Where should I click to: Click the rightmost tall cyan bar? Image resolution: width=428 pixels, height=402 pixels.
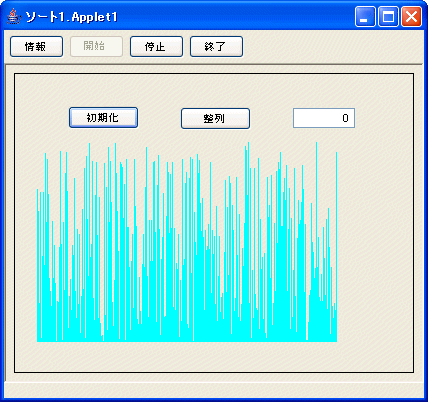click(x=336, y=247)
